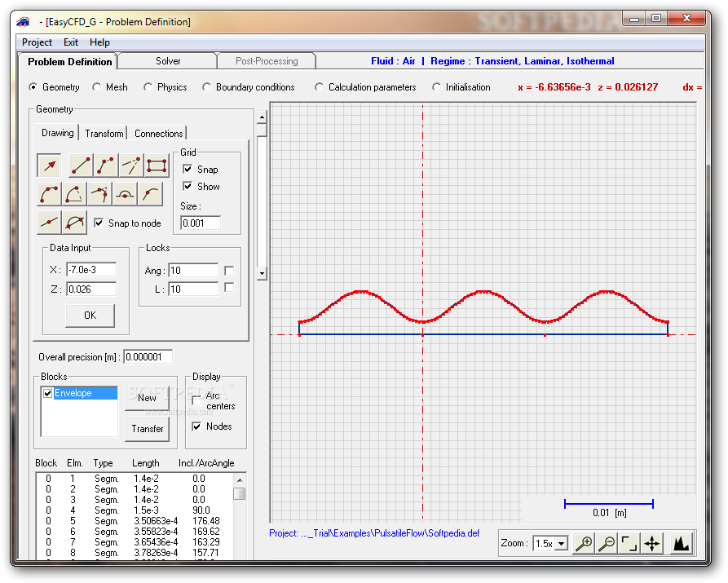Viewport: 728px width, 583px height.
Task: Select the Boundary conditions radio button
Action: click(206, 87)
